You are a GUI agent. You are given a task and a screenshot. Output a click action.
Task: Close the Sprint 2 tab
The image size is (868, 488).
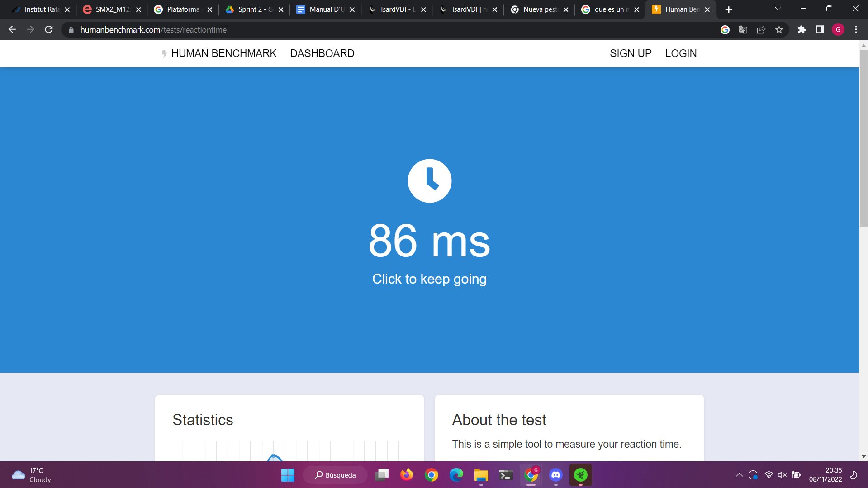281,9
